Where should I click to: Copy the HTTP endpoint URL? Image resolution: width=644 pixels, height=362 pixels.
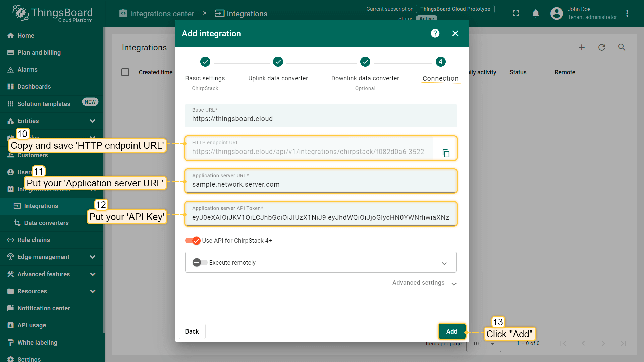click(446, 153)
